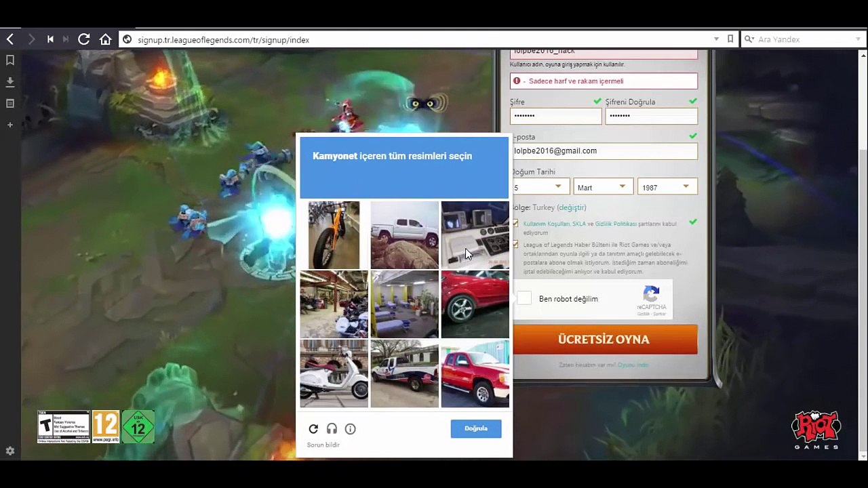Click the plus icon in left sidebar

[10, 125]
